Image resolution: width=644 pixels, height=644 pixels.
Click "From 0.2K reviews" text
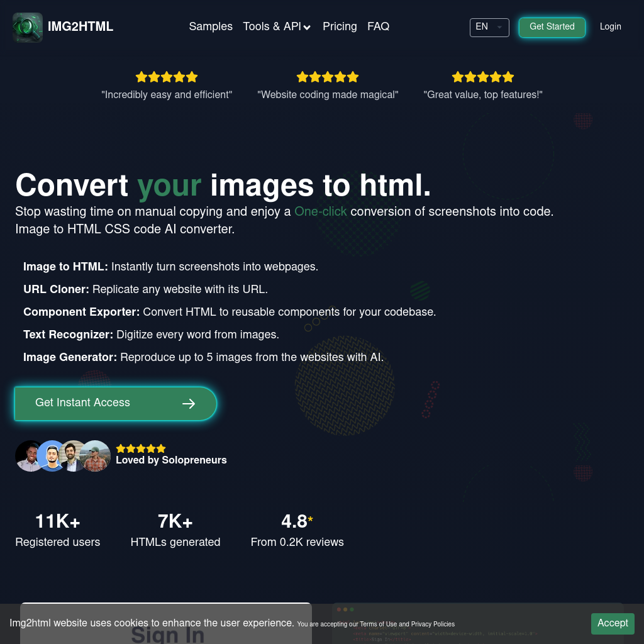[297, 542]
